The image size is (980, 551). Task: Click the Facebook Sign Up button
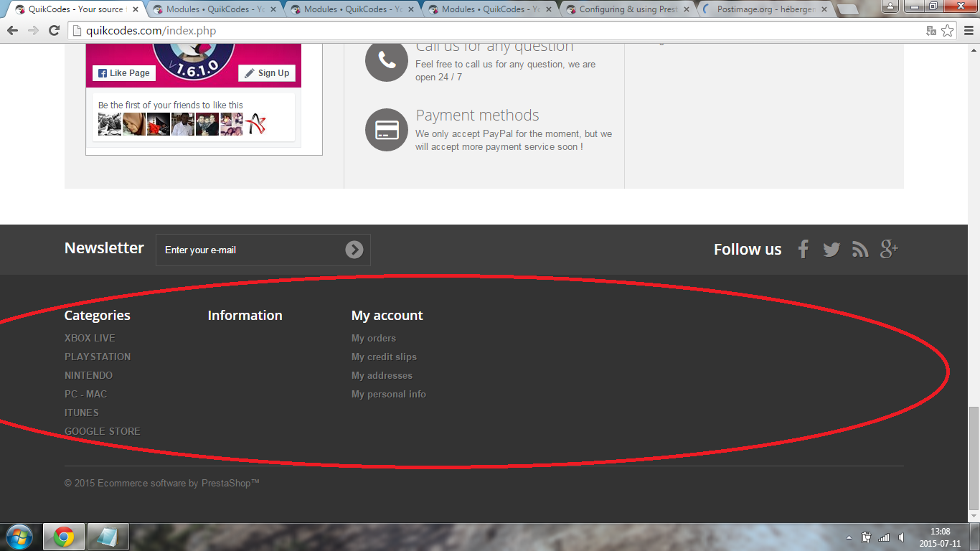[x=267, y=73]
